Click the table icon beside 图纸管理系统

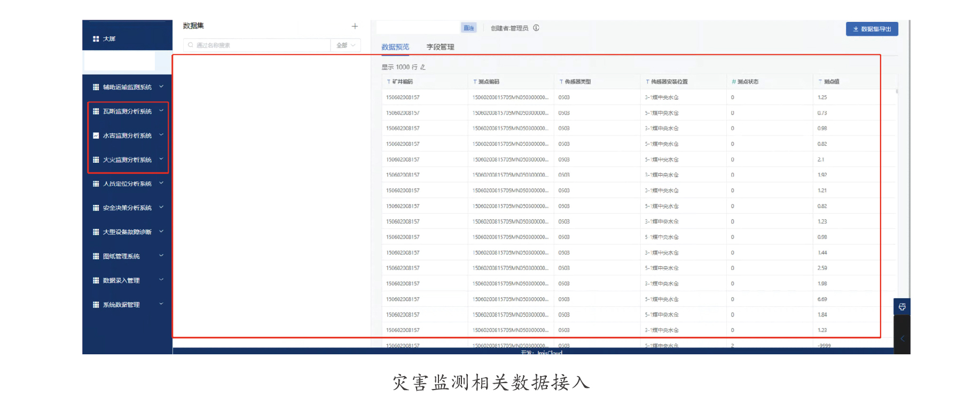tap(96, 256)
